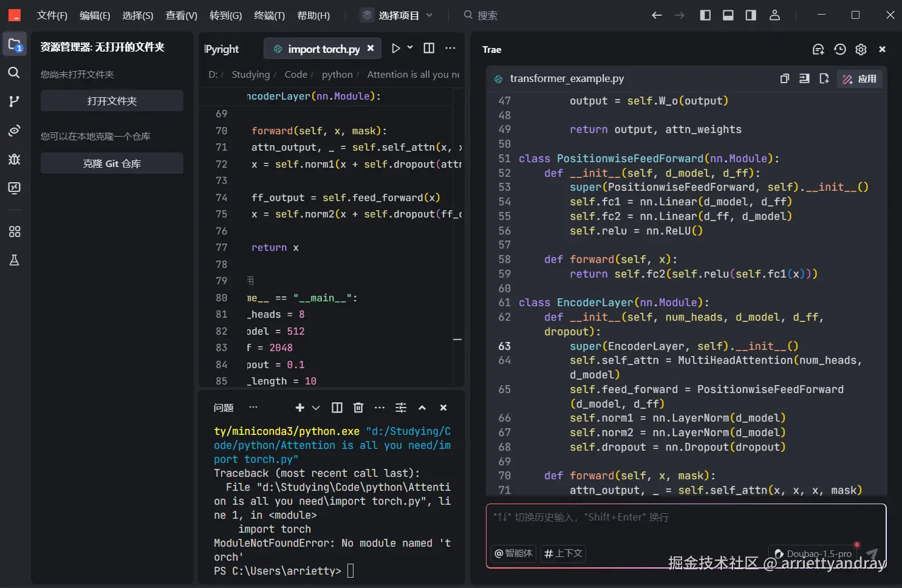Open the Doubao-1.5-pro model selector

tap(814, 553)
